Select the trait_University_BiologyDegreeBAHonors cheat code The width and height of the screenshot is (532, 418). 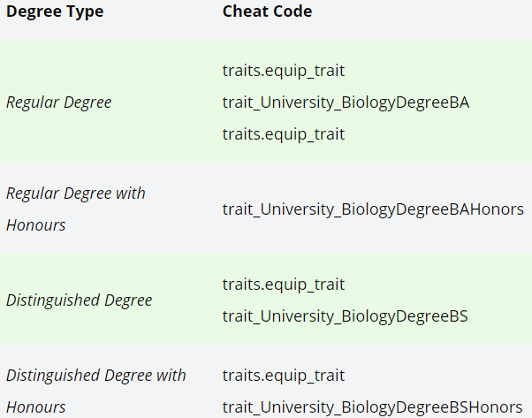pyautogui.click(x=373, y=209)
